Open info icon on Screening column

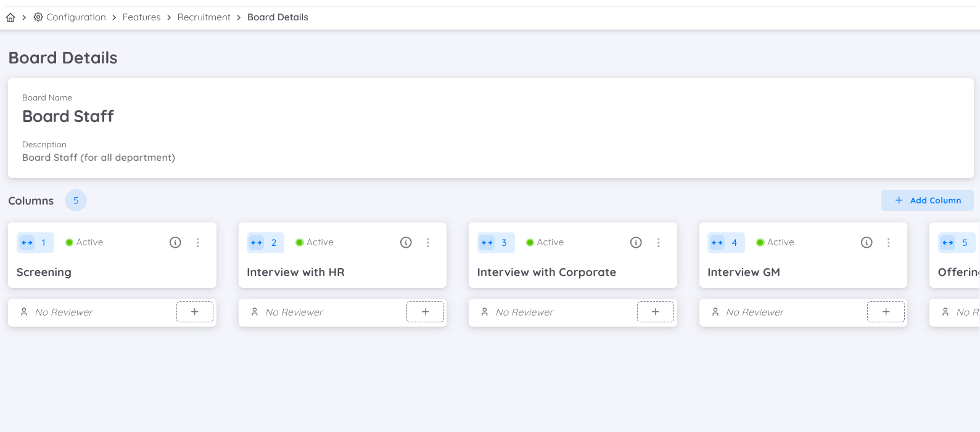(175, 242)
